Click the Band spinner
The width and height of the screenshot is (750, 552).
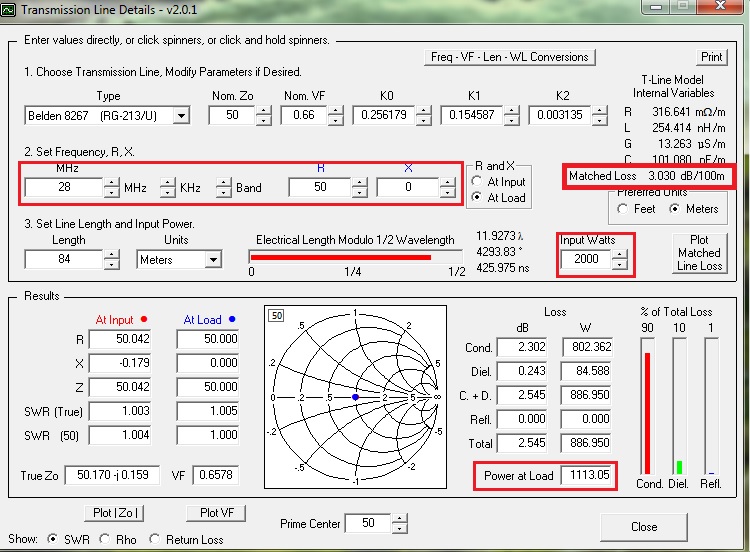click(223, 187)
